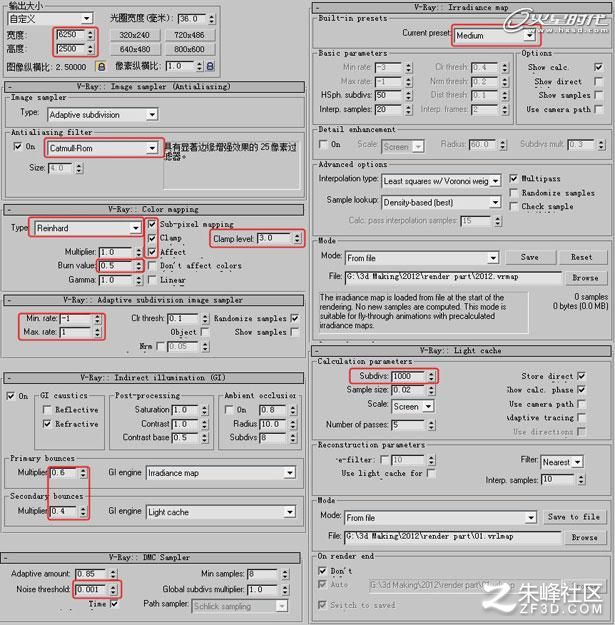Open the Light cache Mode dropdown
615x625 pixels.
[531, 518]
